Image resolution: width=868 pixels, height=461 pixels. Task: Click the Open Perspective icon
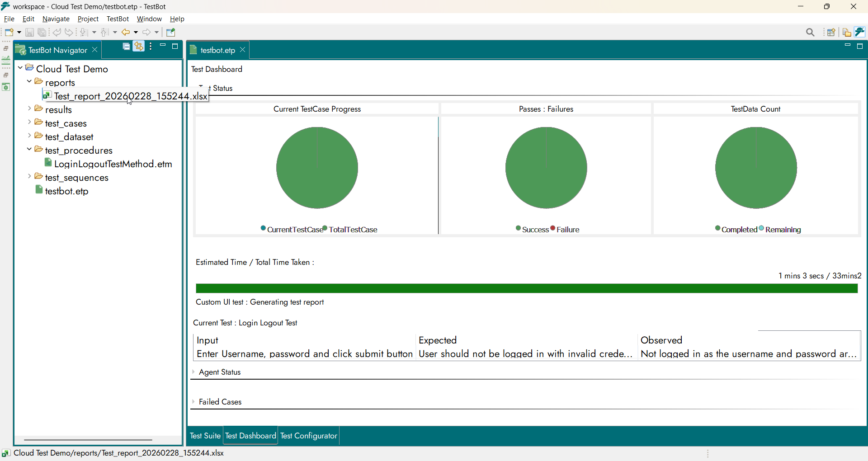point(831,33)
